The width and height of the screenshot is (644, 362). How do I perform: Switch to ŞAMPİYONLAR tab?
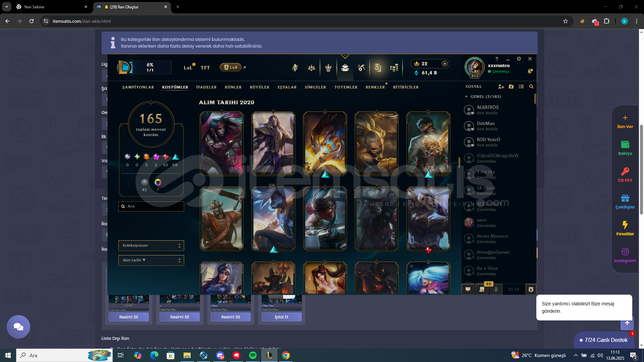138,87
